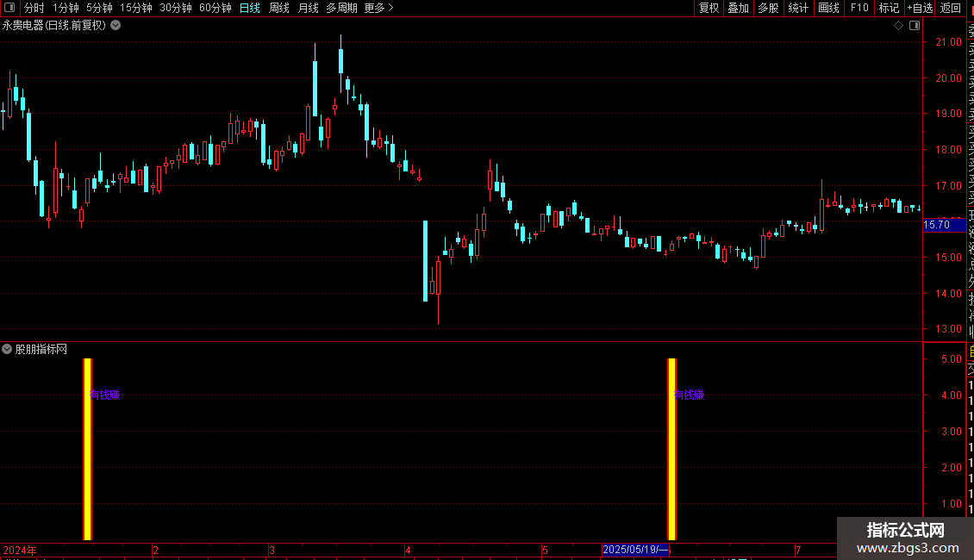Expand dropdown next to 永贵电器 title
This screenshot has height=560, width=974.
[116, 26]
